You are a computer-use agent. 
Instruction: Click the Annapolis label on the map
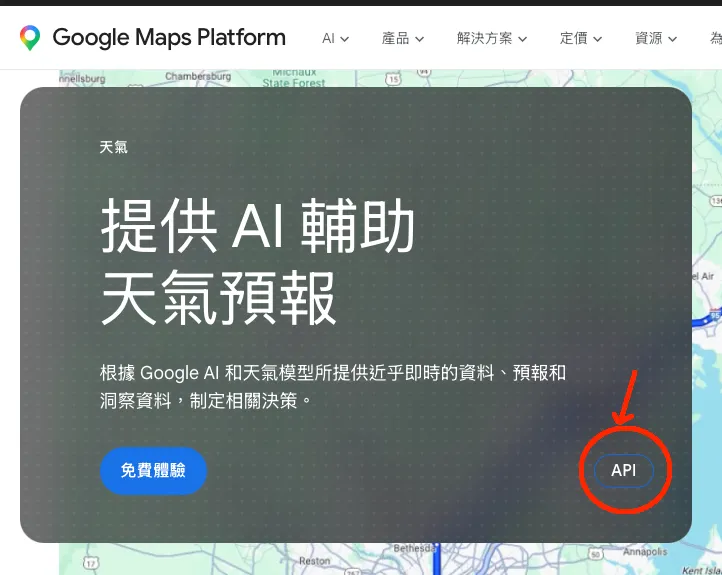tap(645, 552)
